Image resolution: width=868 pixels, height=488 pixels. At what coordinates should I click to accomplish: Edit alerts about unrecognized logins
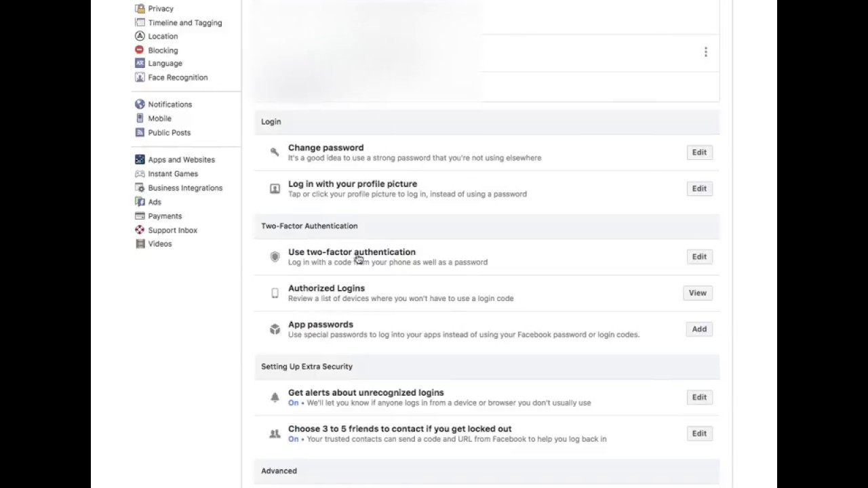click(699, 397)
